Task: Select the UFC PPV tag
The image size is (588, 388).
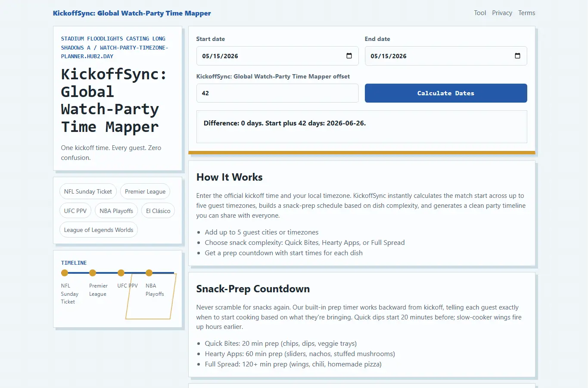Action: click(x=75, y=211)
